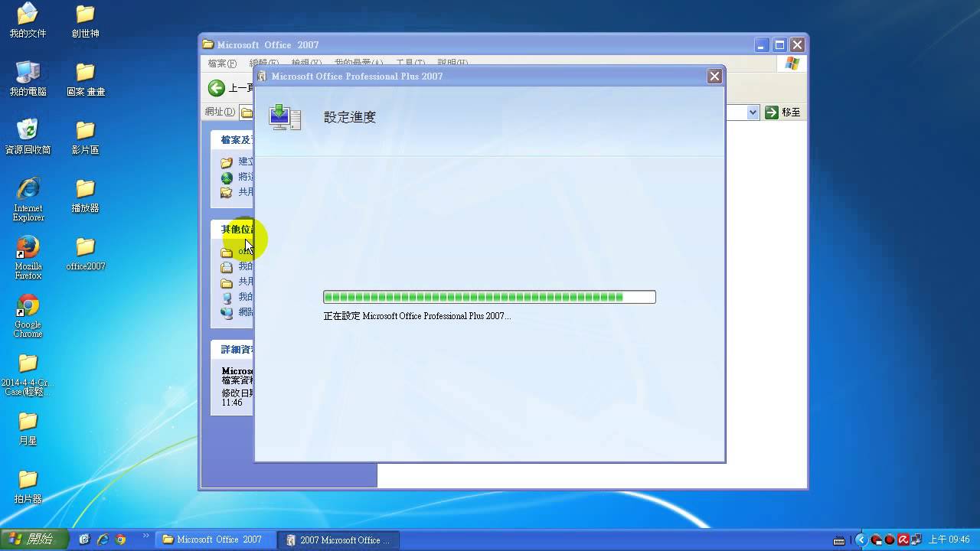This screenshot has height=551, width=980.
Task: Click the new folder task icon
Action: point(226,162)
